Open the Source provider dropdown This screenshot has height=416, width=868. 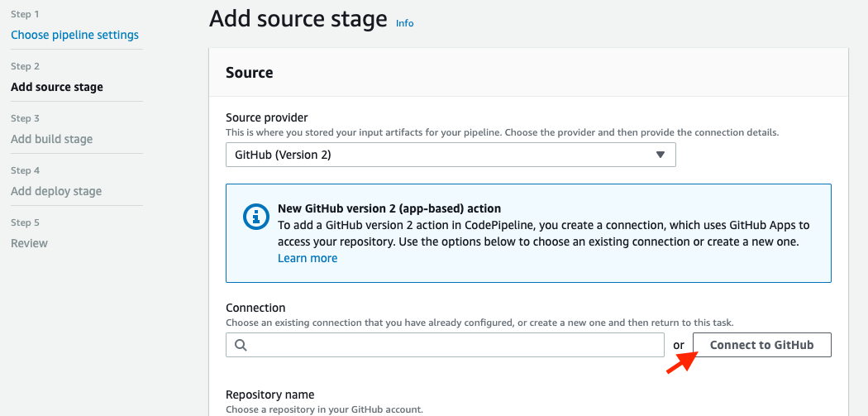click(x=451, y=155)
